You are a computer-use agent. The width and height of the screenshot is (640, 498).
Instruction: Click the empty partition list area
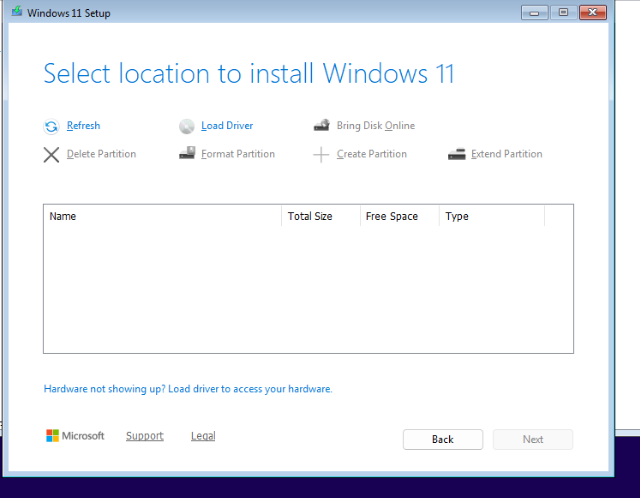point(308,290)
